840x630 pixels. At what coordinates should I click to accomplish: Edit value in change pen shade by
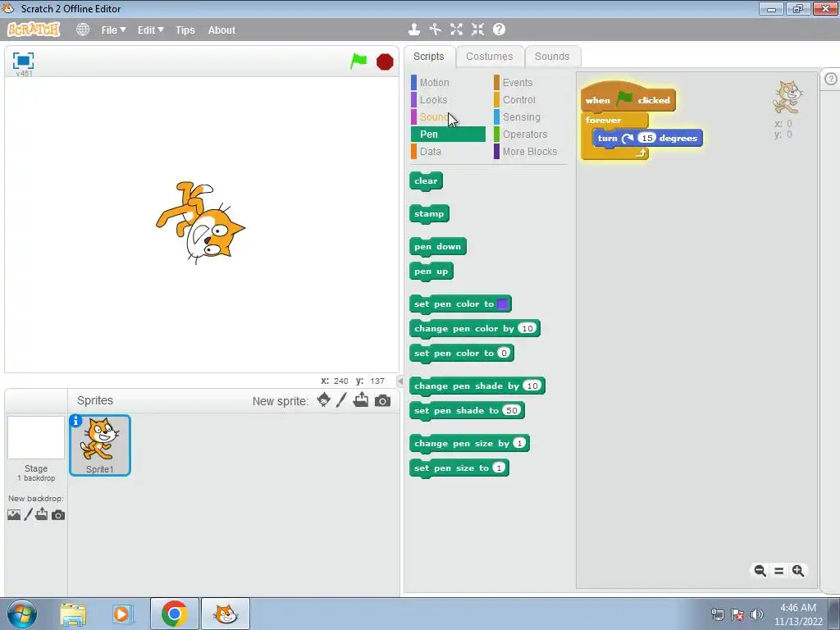(x=532, y=386)
